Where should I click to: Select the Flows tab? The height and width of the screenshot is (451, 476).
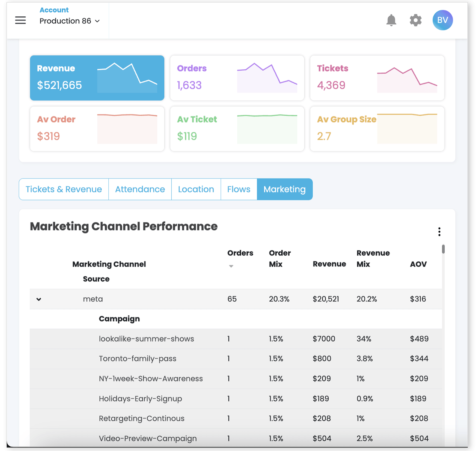coord(239,189)
